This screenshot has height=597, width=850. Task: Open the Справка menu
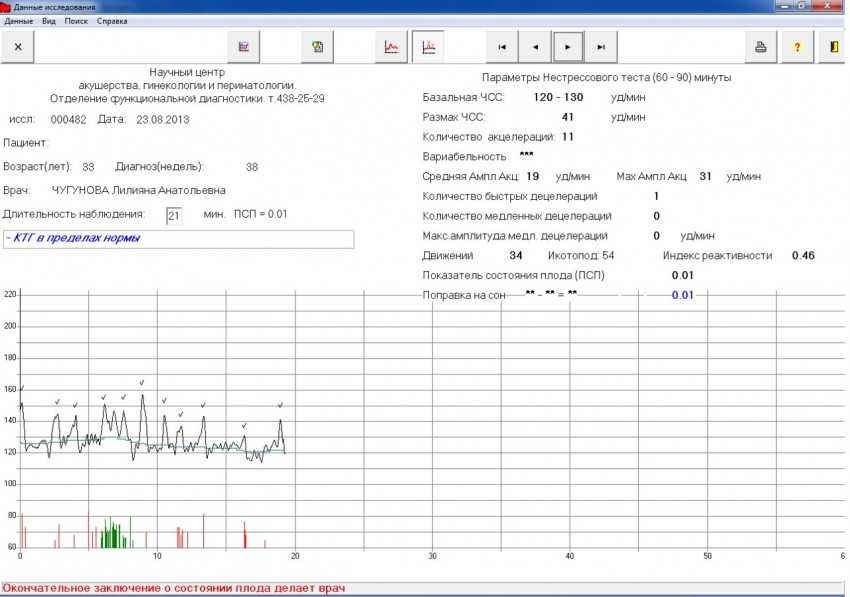pyautogui.click(x=112, y=21)
